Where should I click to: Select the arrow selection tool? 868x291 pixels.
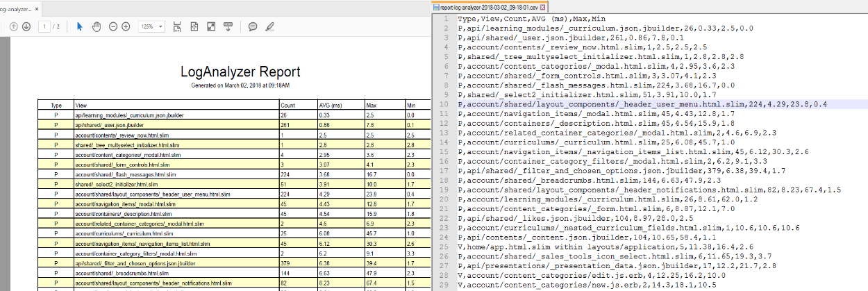click(x=80, y=26)
